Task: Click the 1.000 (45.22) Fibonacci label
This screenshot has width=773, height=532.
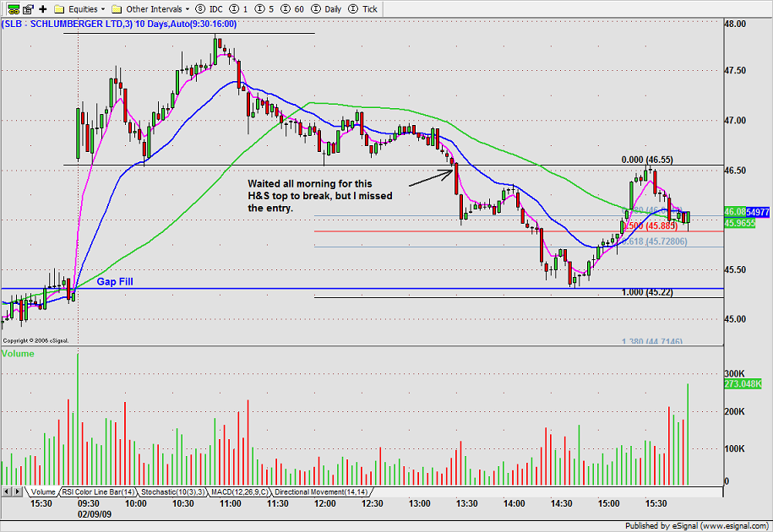Action: click(x=647, y=292)
